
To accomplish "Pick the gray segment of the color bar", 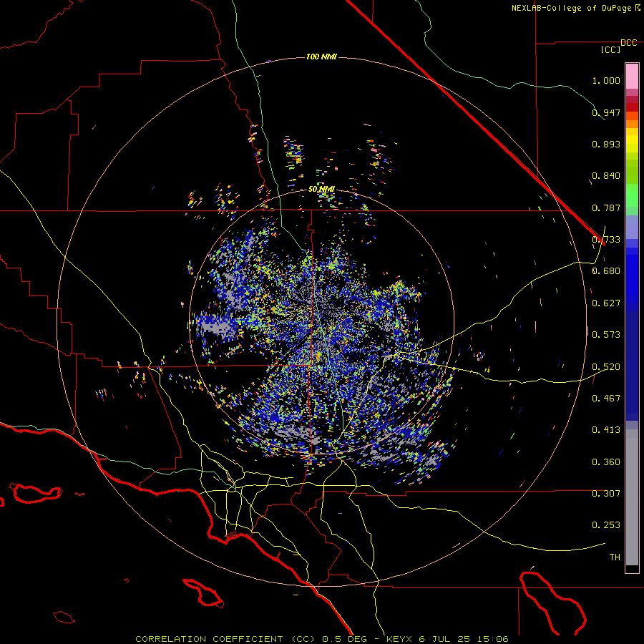I will click(x=632, y=497).
